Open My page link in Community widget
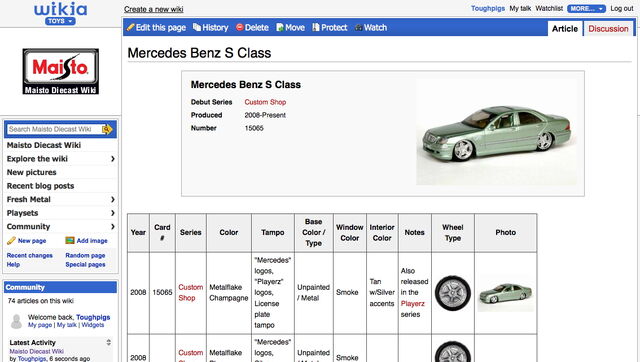Screen dimensions: 640x362 click(x=40, y=325)
